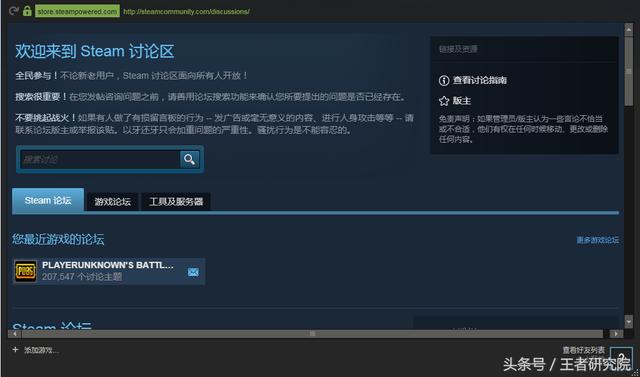
Task: Click the vertical scrollbar up arrow
Action: (x=629, y=29)
